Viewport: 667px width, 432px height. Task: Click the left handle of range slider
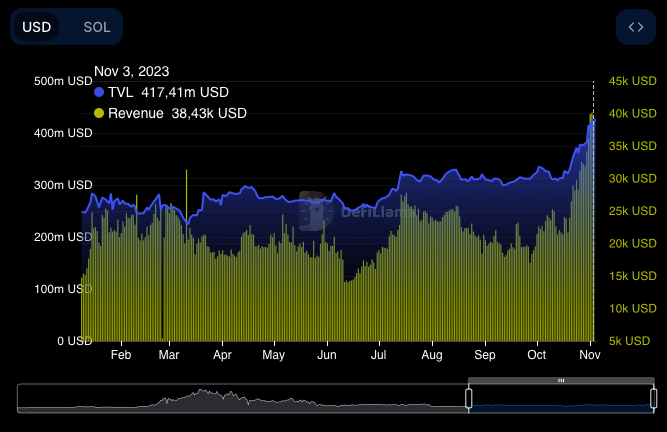[468, 398]
